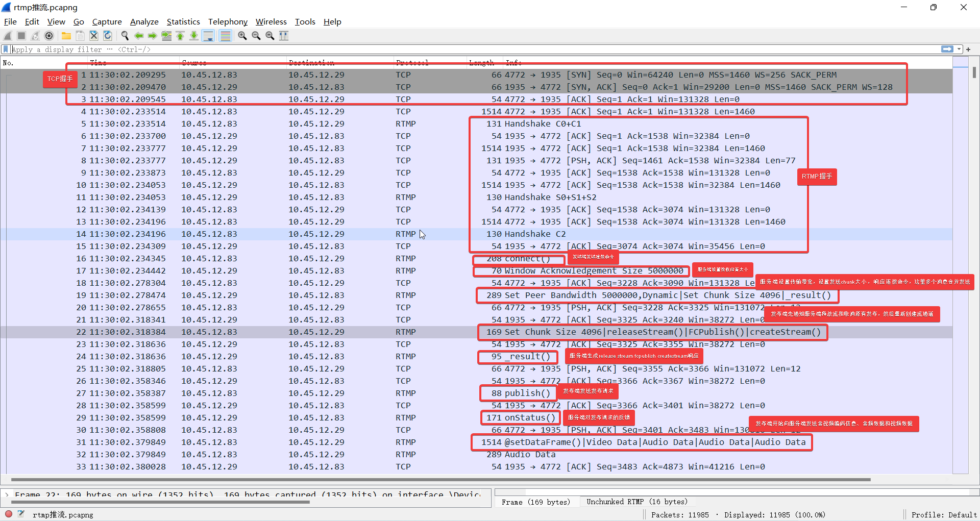Reload this capture file
980x521 pixels.
(108, 36)
